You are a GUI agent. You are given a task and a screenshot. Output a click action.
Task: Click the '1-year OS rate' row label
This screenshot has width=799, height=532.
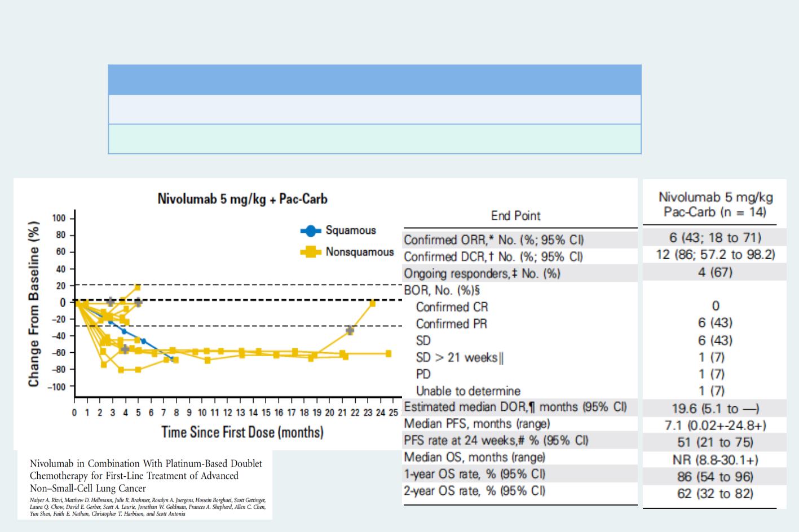(x=475, y=474)
